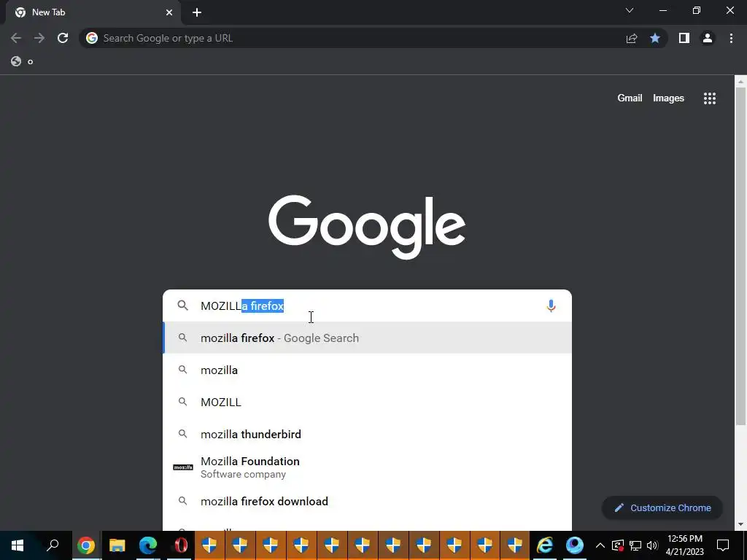The width and height of the screenshot is (747, 560).
Task: Close the New Tab tab
Action: click(x=169, y=12)
